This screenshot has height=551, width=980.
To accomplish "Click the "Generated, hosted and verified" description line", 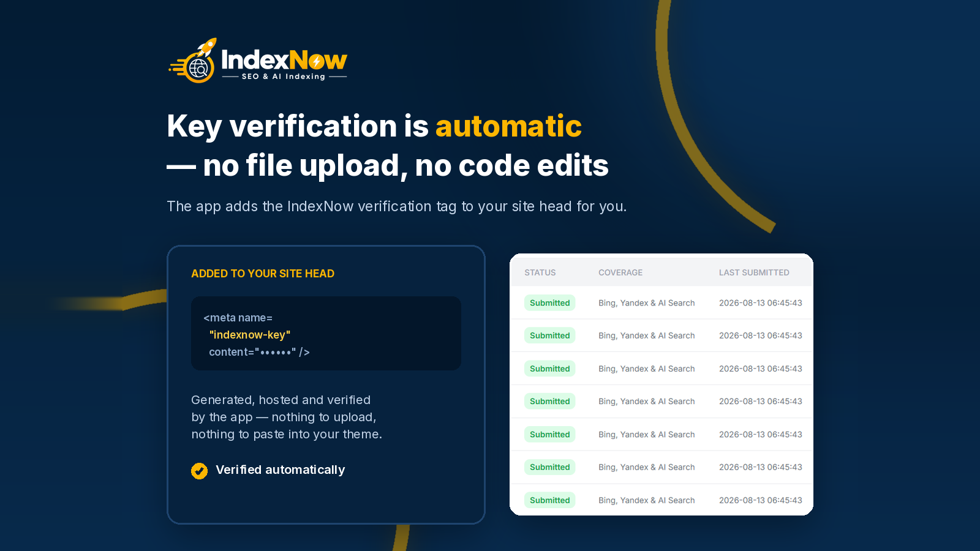I will 281,400.
